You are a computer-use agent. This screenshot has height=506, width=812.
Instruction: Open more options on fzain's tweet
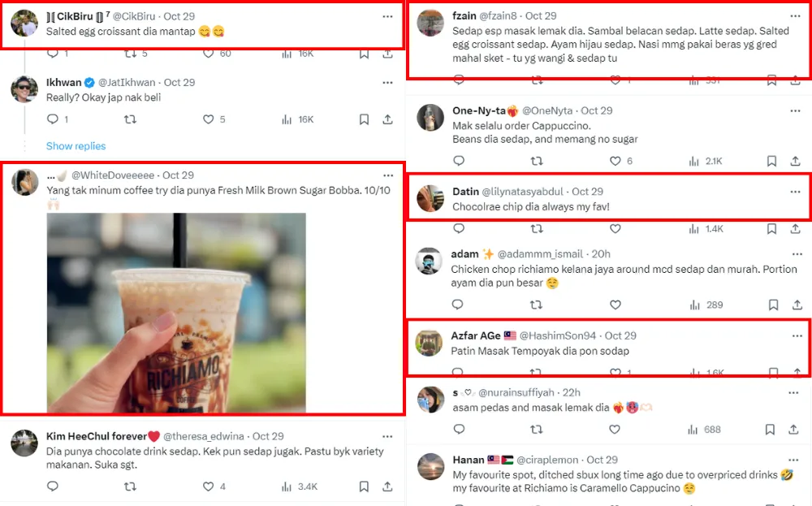[x=795, y=16]
